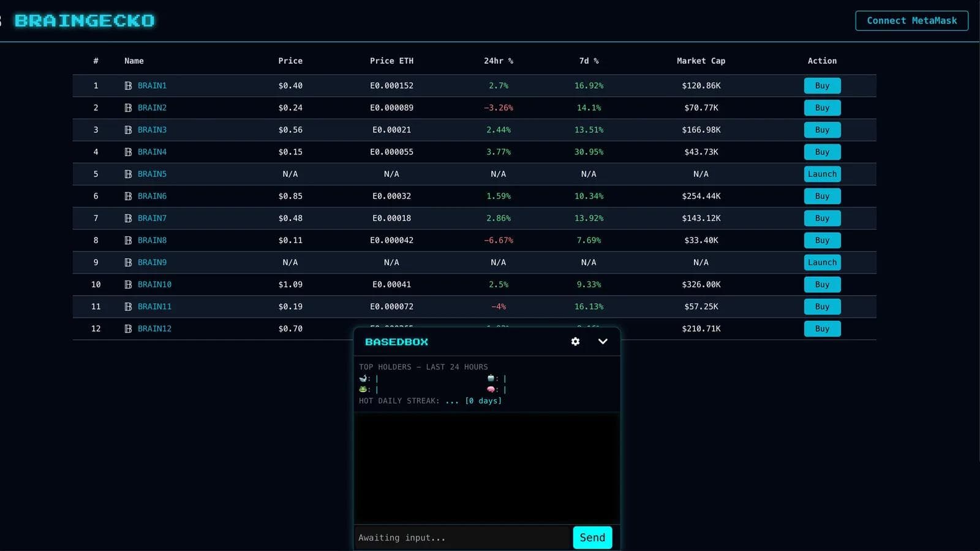The image size is (980, 551).
Task: Open the BRAIN4 name link
Action: pyautogui.click(x=152, y=152)
